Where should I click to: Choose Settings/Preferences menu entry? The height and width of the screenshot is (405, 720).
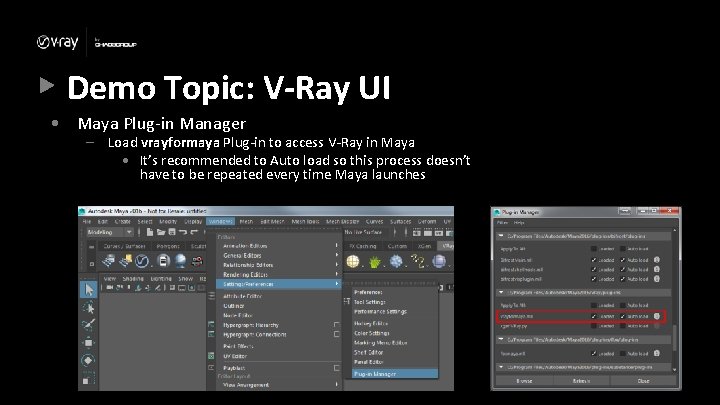tap(279, 284)
